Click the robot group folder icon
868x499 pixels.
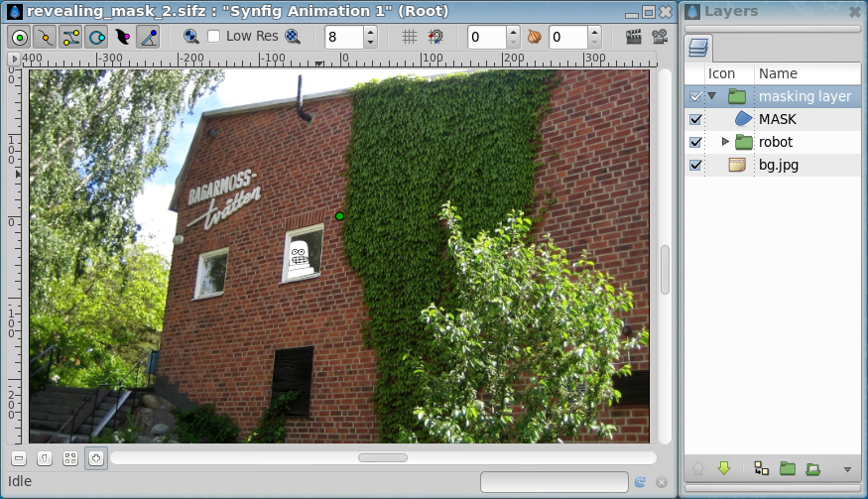pos(743,142)
